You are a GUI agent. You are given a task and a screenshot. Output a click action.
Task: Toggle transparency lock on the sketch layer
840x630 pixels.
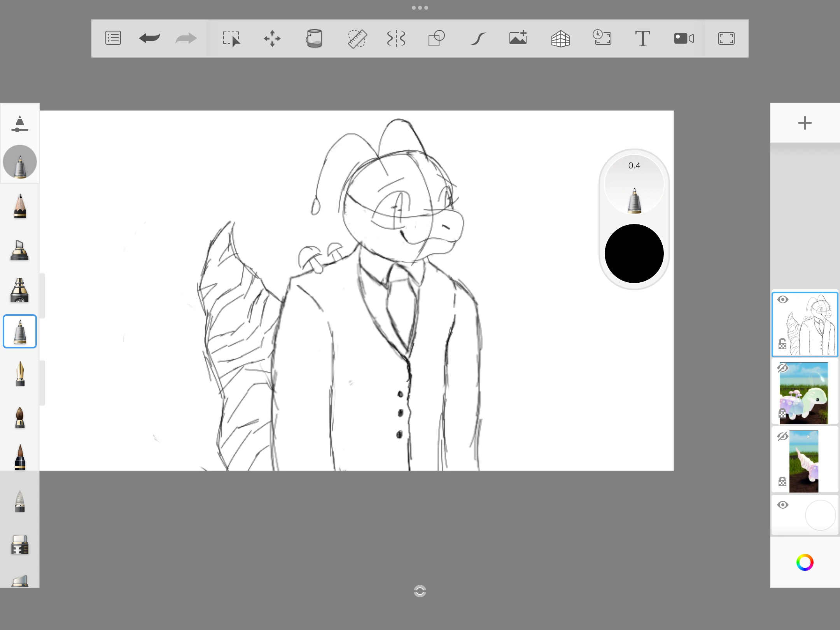point(782,344)
